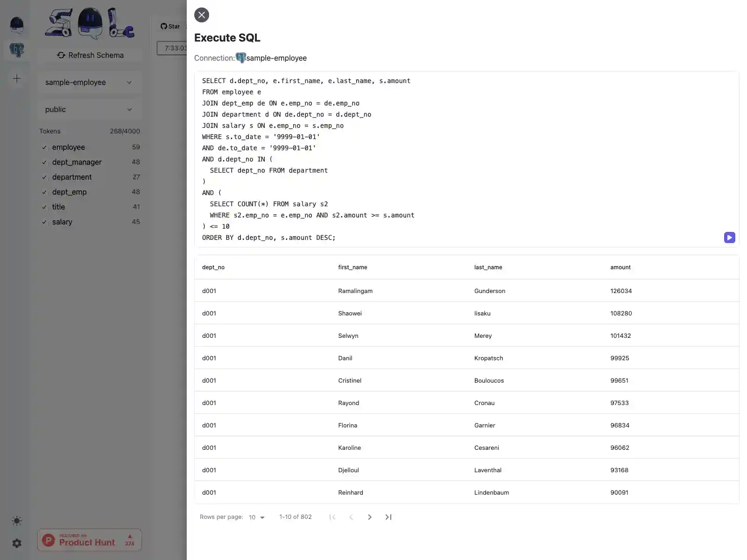Open the sample-employee database dropdown
Screen dimensions: 747x560
89,82
